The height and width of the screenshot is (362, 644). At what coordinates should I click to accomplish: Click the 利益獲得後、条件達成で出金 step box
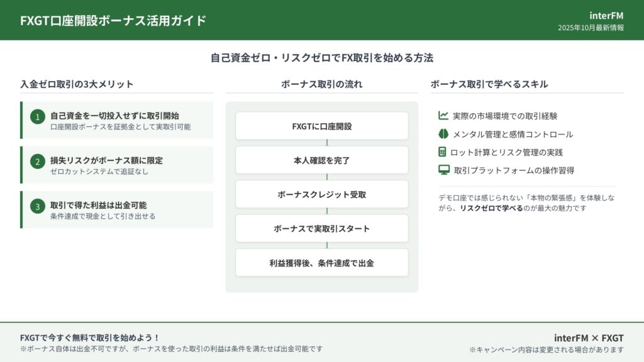click(321, 263)
